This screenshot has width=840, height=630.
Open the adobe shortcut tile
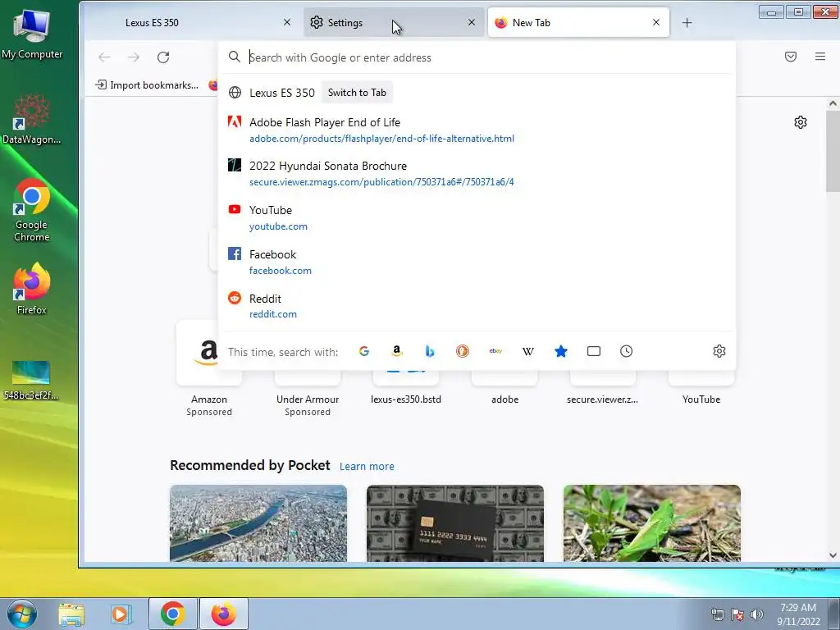(x=504, y=388)
